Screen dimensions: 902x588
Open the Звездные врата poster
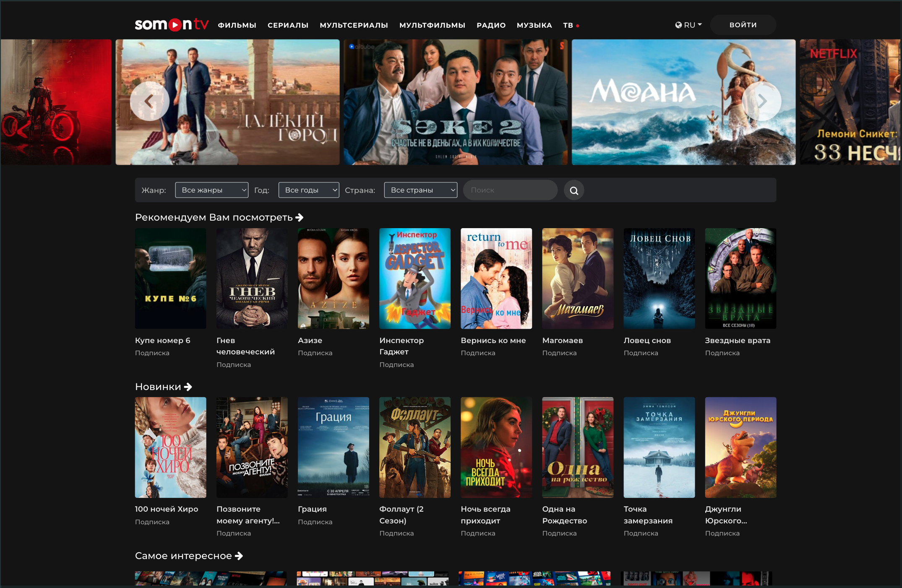pos(740,278)
